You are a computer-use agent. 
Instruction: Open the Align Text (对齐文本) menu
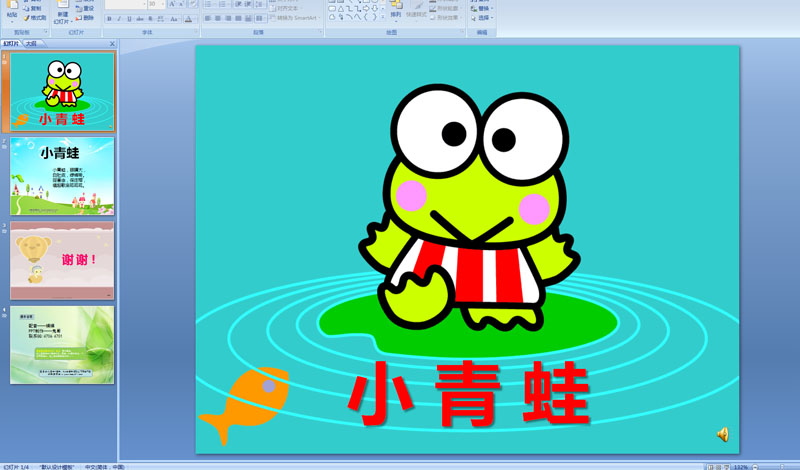(x=286, y=8)
